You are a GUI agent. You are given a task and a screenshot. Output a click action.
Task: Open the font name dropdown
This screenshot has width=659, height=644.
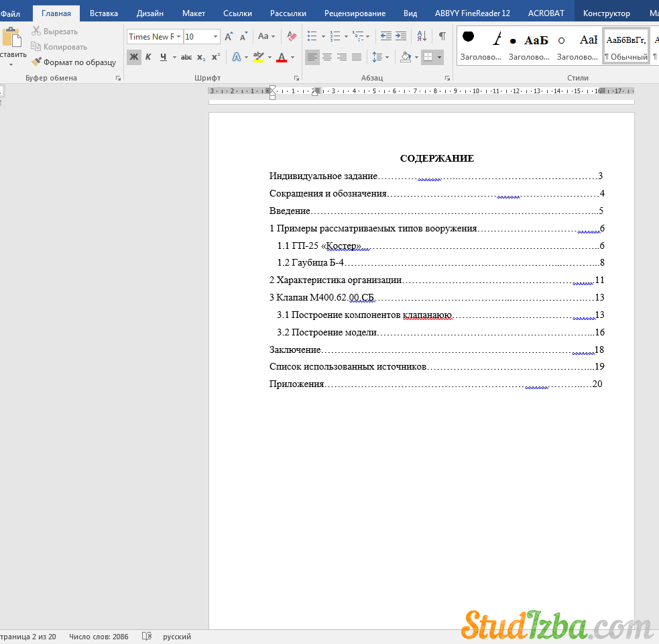click(179, 36)
